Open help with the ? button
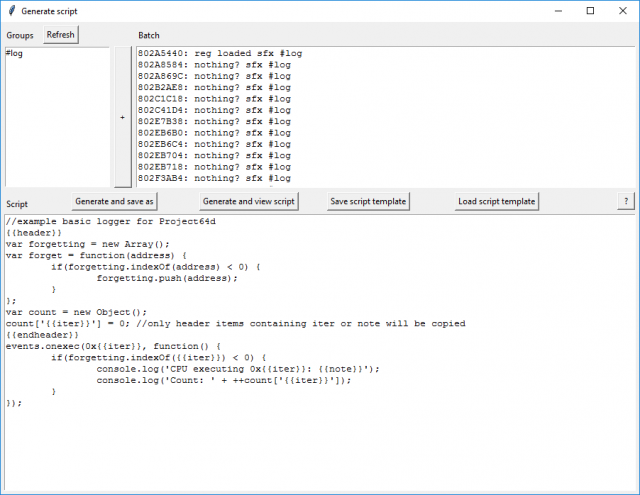The height and width of the screenshot is (495, 640). coord(625,201)
